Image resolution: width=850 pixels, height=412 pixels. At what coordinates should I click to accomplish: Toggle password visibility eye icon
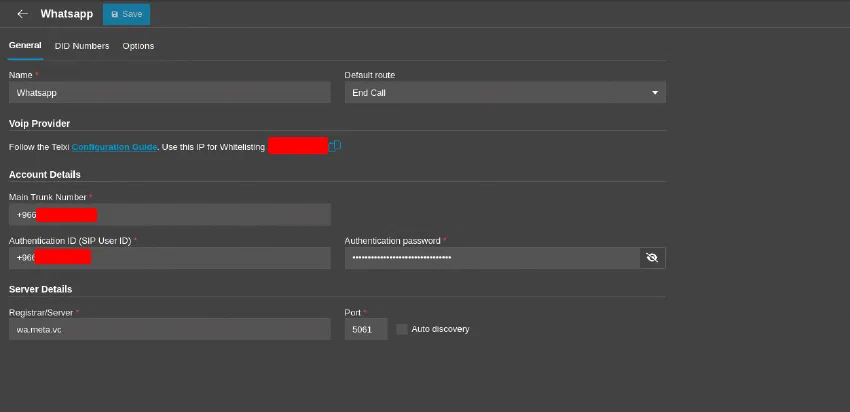coord(652,258)
